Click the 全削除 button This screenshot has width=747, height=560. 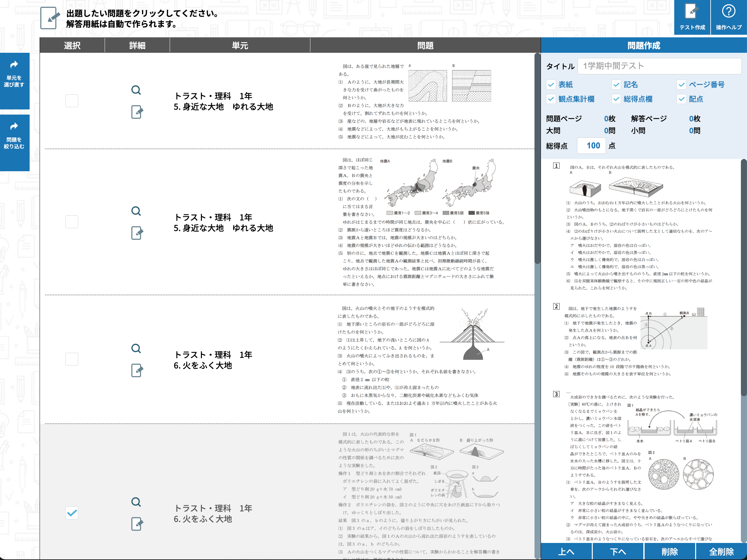click(x=721, y=552)
